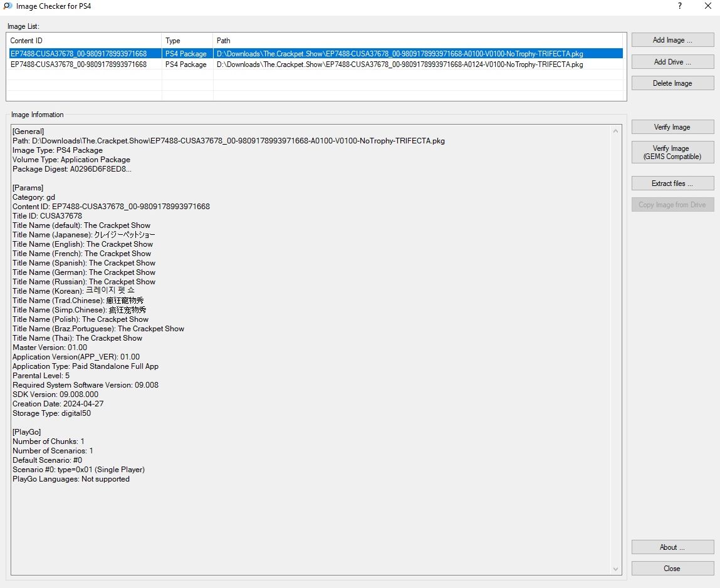Sort by Content ID column header
Image resolution: width=720 pixels, height=588 pixels.
(84, 41)
